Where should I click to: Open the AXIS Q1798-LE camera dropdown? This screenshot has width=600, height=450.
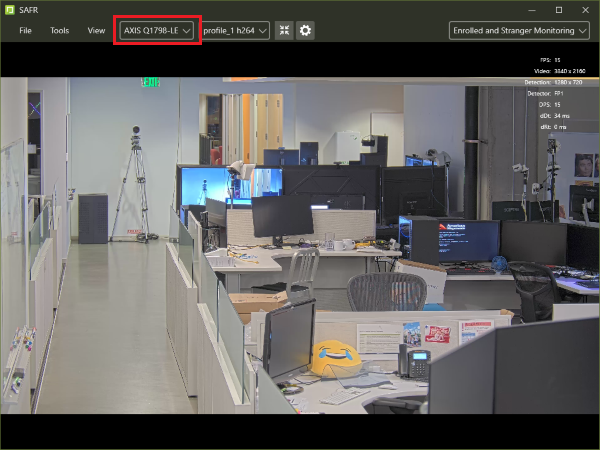click(157, 30)
